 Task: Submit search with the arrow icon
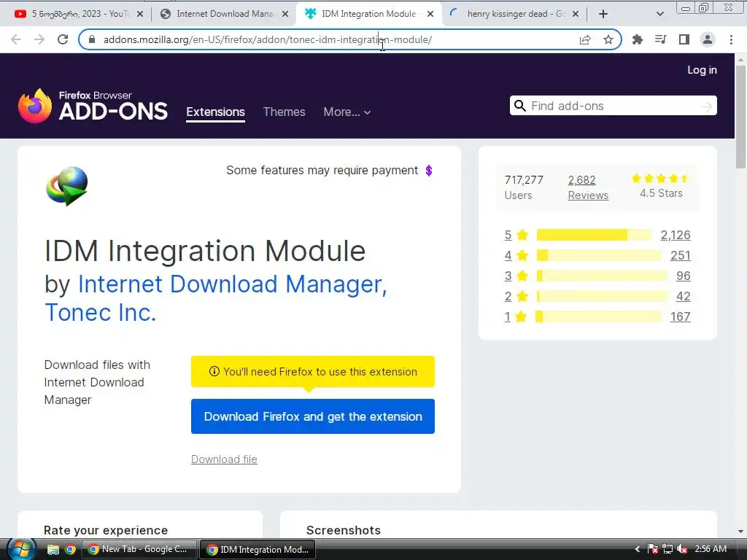tap(706, 106)
